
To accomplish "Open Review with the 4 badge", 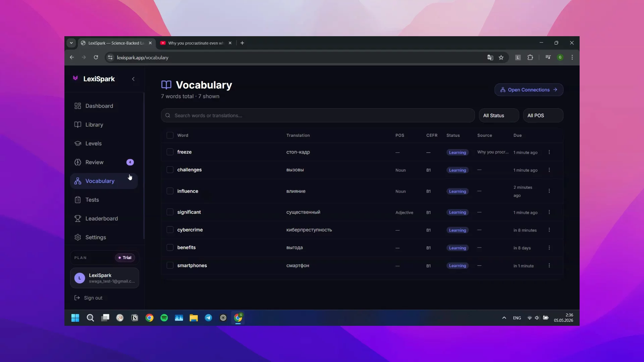I will pos(104,162).
